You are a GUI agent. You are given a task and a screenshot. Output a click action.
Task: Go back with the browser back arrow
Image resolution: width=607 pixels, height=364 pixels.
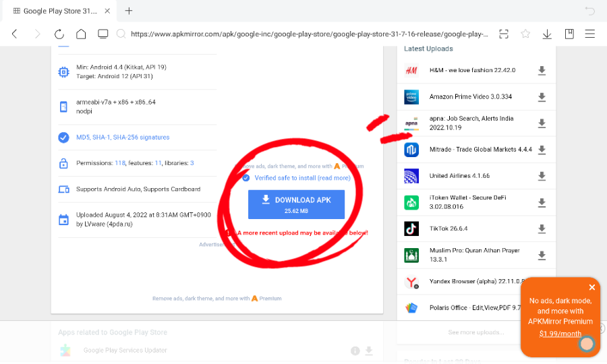point(14,34)
